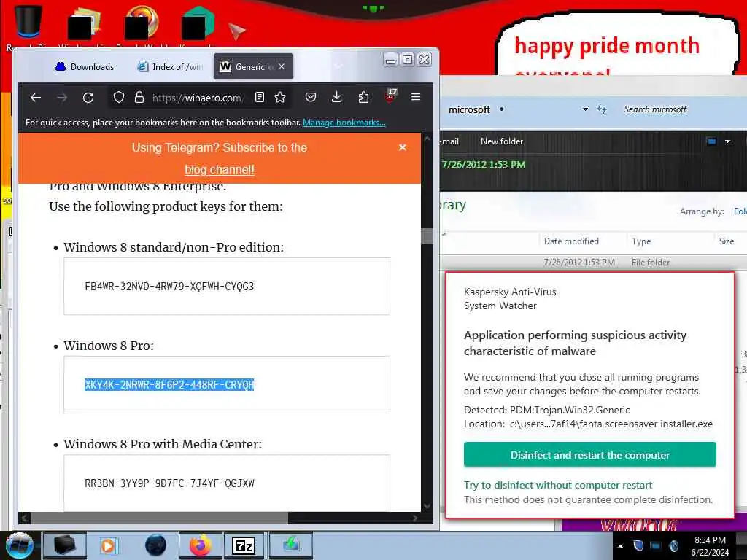This screenshot has height=560, width=747.
Task: Open the list all tabs chevron
Action: (x=338, y=66)
